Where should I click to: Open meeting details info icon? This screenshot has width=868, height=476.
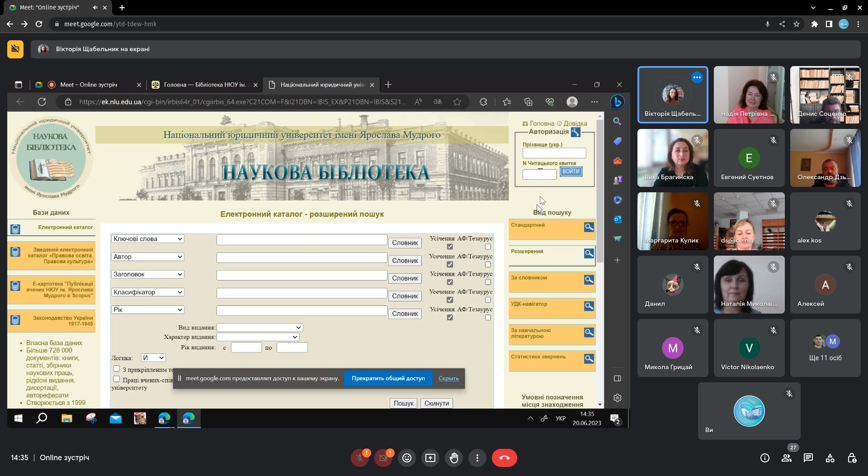(765, 458)
